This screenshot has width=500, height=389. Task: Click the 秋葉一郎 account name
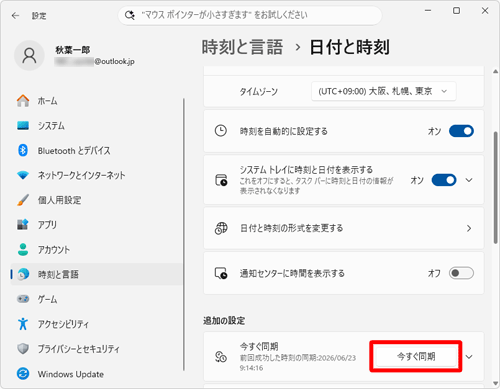coord(73,50)
